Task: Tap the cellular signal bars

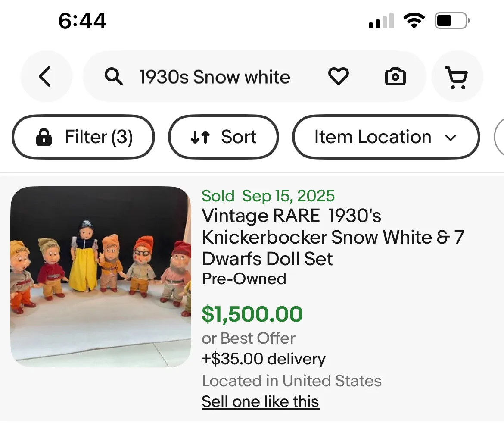Action: pyautogui.click(x=381, y=21)
